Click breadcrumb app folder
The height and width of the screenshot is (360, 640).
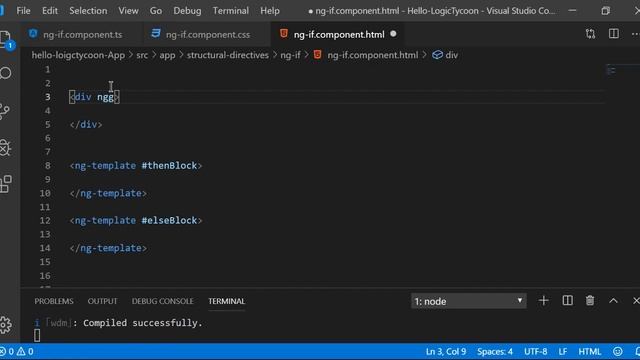coord(167,55)
